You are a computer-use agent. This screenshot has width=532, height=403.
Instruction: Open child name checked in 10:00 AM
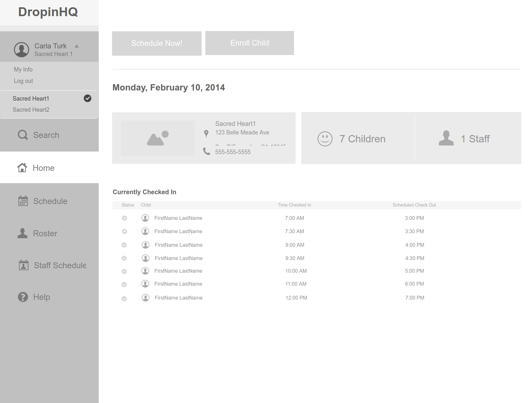[178, 271]
